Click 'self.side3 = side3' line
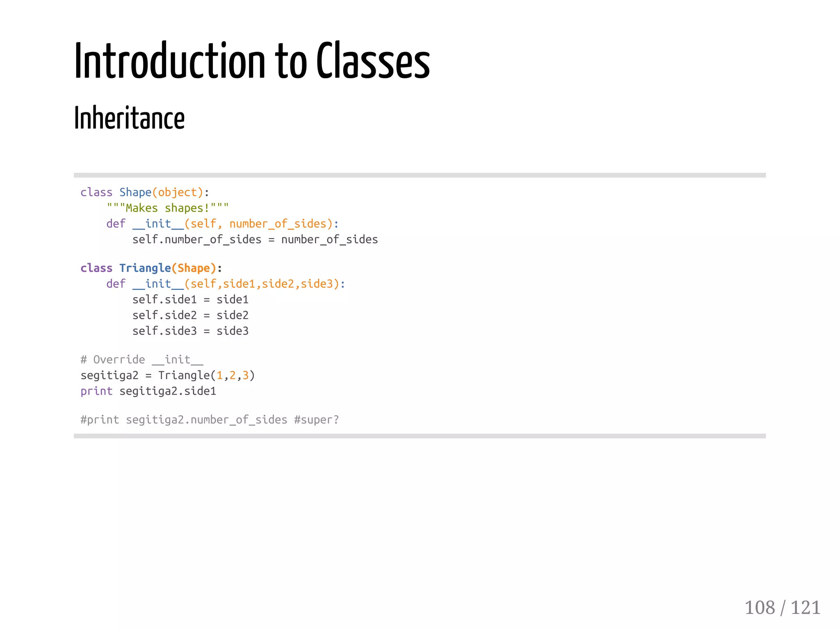The height and width of the screenshot is (630, 840). (x=190, y=331)
